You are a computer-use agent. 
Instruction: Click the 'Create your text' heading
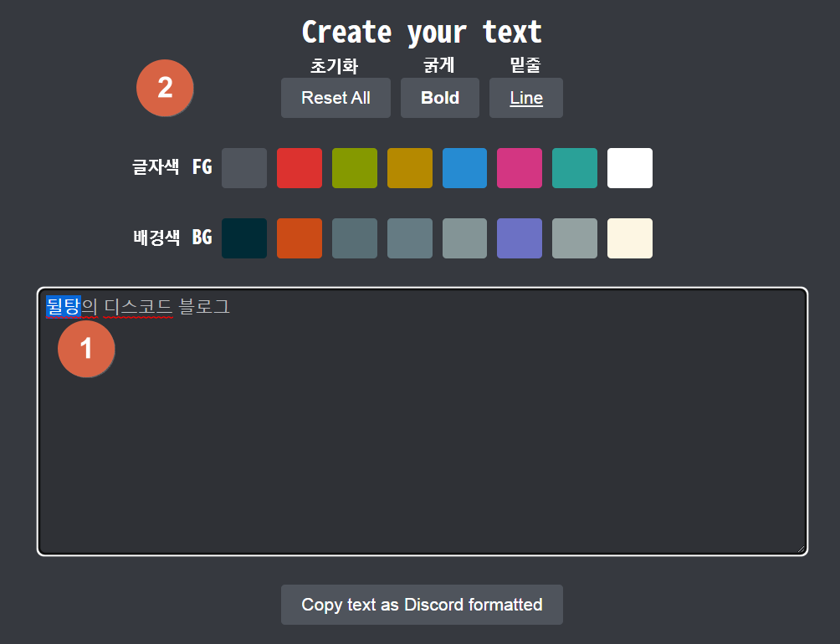[x=422, y=32]
